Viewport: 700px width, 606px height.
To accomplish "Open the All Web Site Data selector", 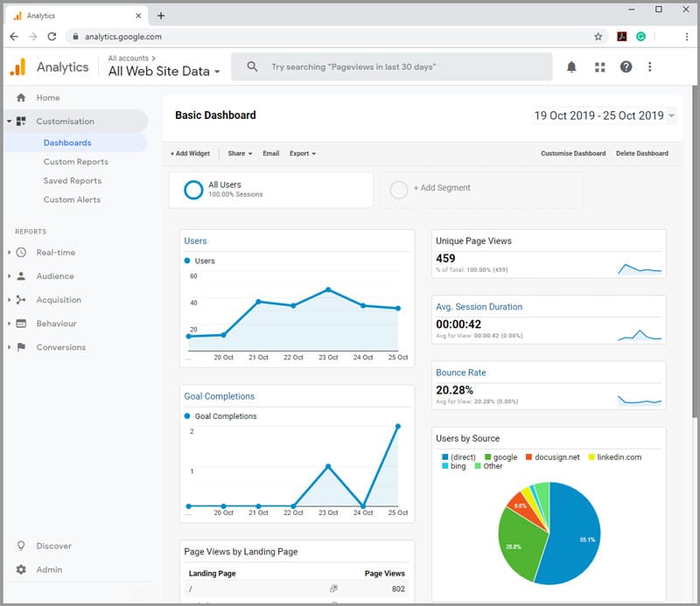I will pos(164,72).
